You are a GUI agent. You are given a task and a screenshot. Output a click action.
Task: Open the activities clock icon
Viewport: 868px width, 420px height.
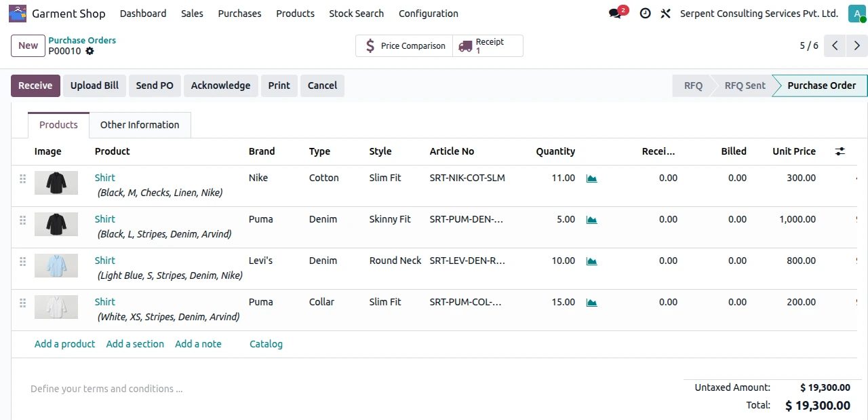[645, 14]
